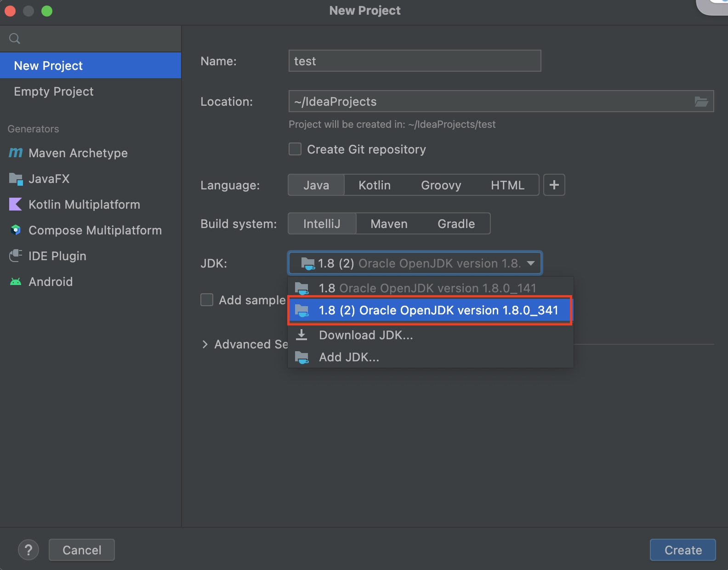Click the Compose Multiplatform icon
Viewport: 728px width, 570px height.
[x=16, y=230]
